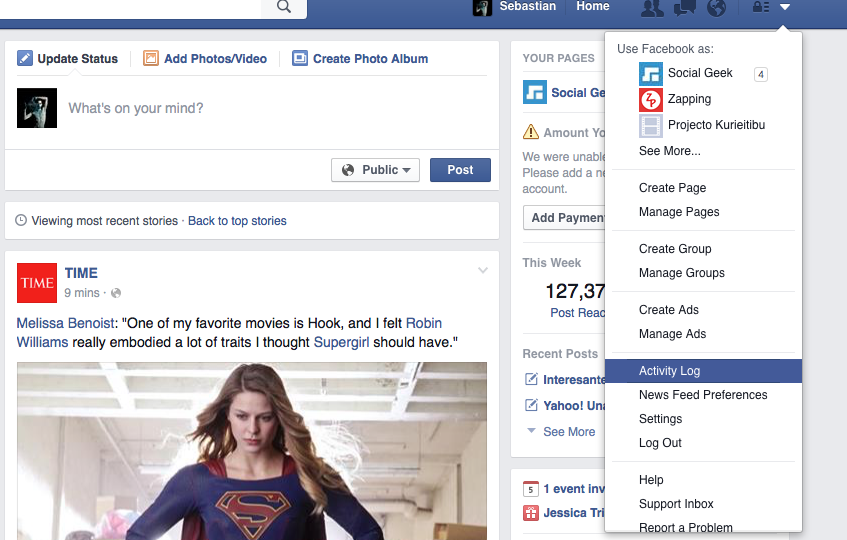Open the TIME page logo
The image size is (847, 540).
pyautogui.click(x=37, y=283)
